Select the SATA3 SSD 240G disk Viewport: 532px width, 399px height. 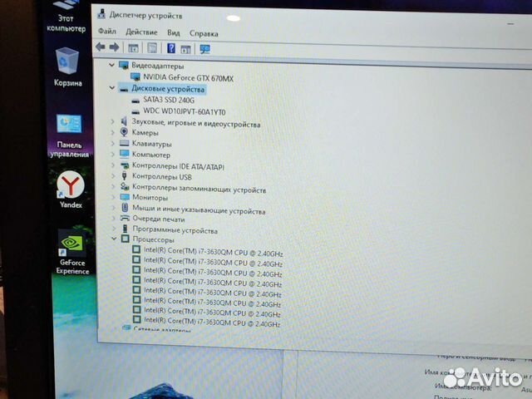pos(169,100)
